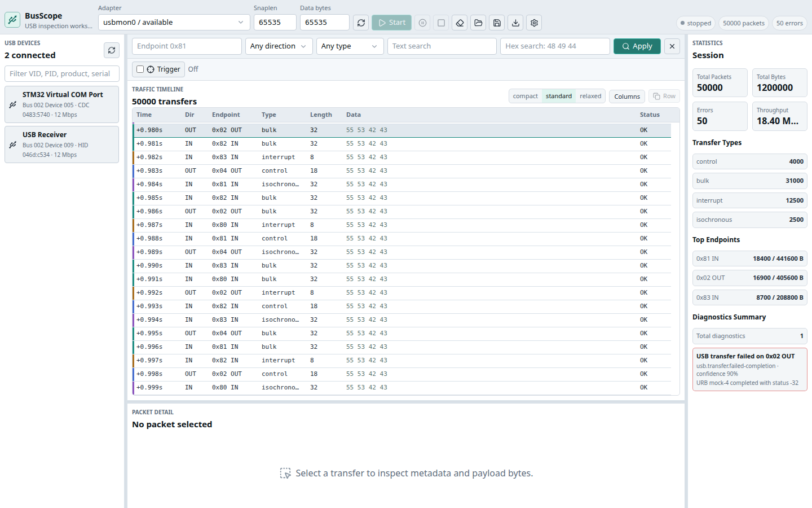Switch to compact row density
812x508 pixels.
pyautogui.click(x=525, y=96)
